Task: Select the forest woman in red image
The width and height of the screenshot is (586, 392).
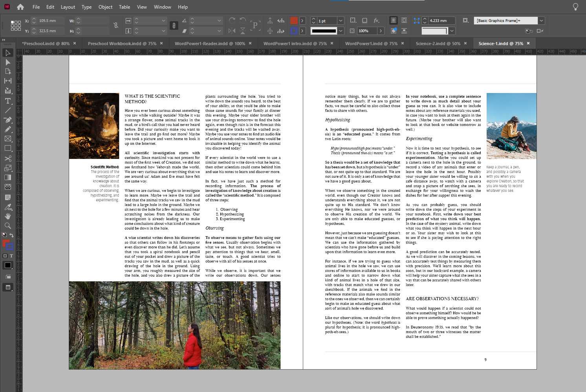Action: click(x=175, y=325)
